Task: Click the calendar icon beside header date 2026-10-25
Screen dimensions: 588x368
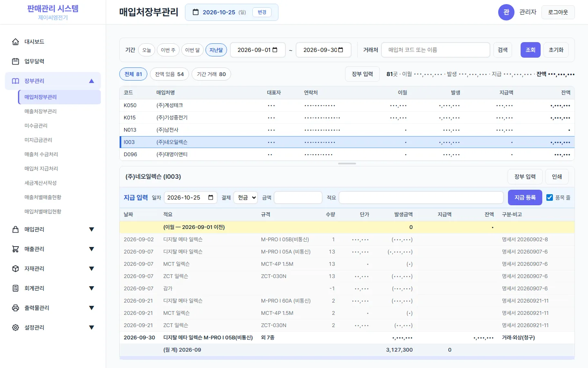Action: (196, 12)
